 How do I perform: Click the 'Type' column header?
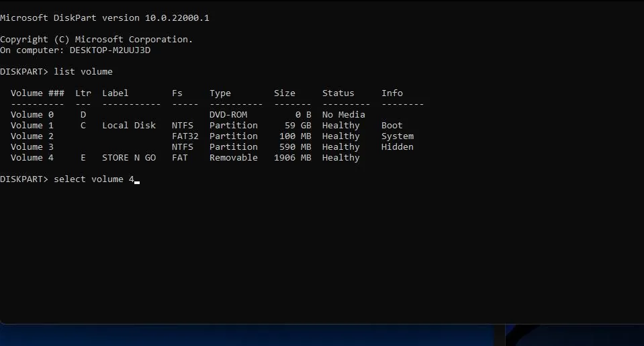point(220,93)
